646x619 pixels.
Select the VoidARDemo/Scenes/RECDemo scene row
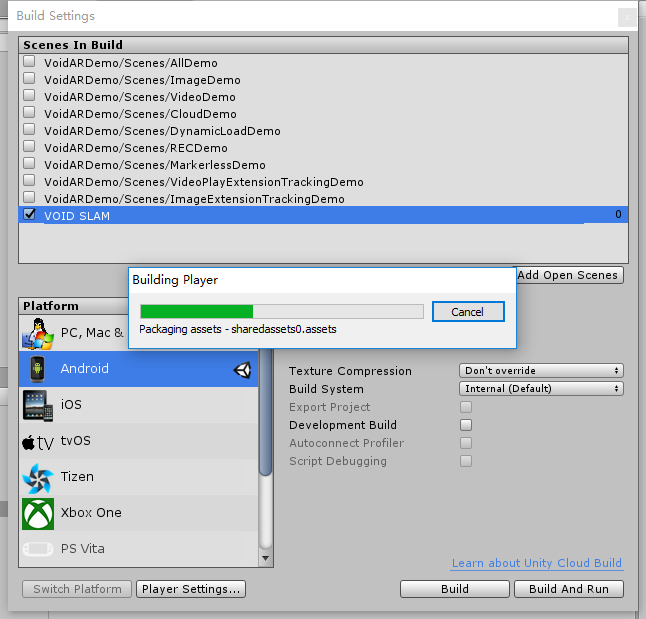(x=323, y=148)
